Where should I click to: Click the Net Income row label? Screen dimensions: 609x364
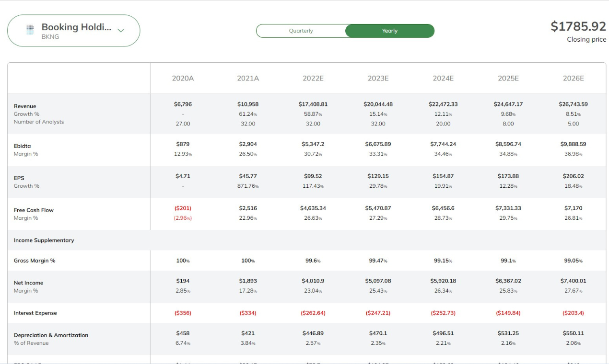click(x=29, y=283)
